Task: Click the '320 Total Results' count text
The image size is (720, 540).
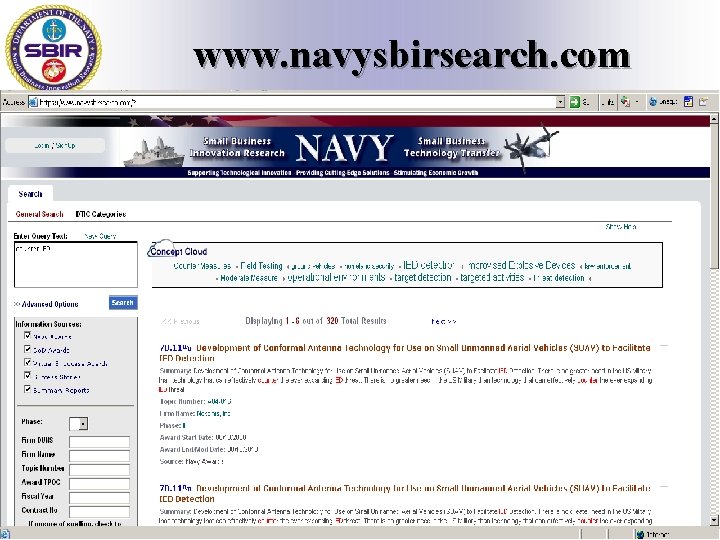Action: [356, 321]
